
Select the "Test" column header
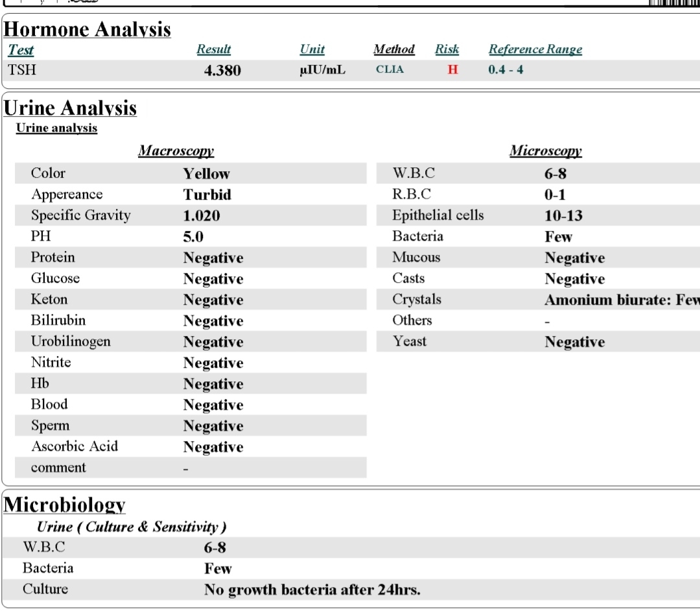[x=21, y=49]
